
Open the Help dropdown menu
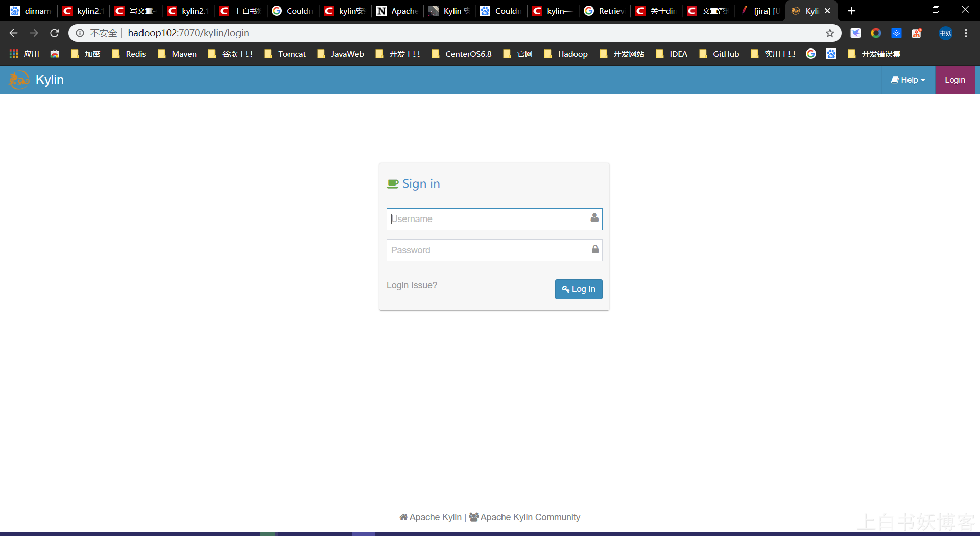[908, 80]
